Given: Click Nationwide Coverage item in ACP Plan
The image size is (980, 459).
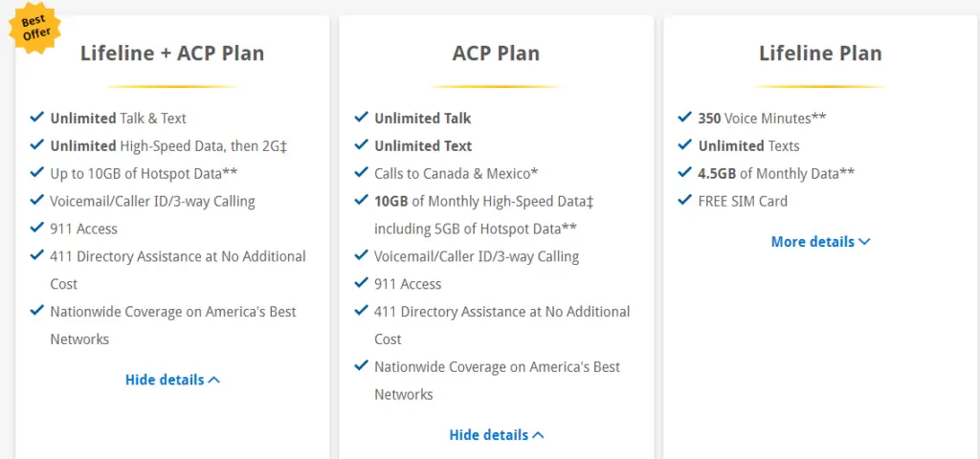Looking at the screenshot, I should coord(497,381).
